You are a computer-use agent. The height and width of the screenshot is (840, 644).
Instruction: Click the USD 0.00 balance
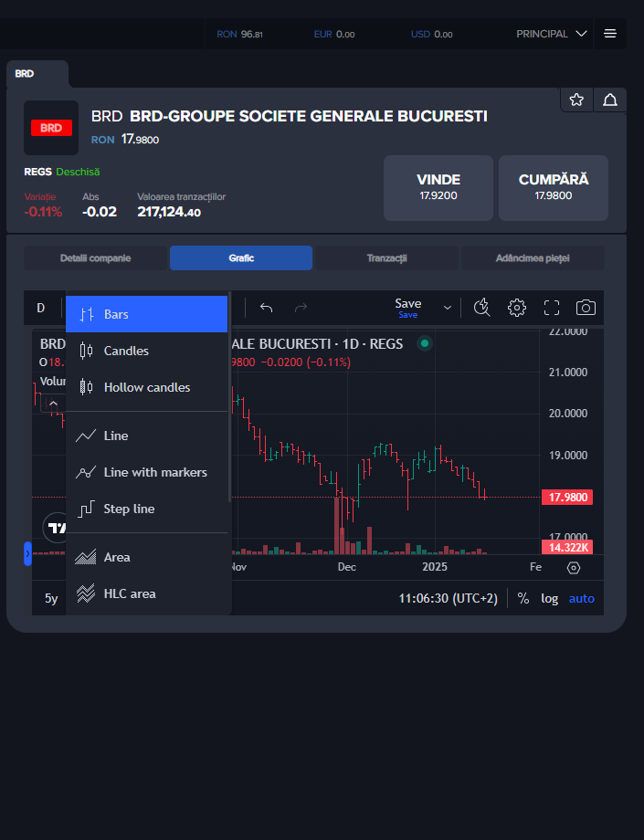point(432,35)
